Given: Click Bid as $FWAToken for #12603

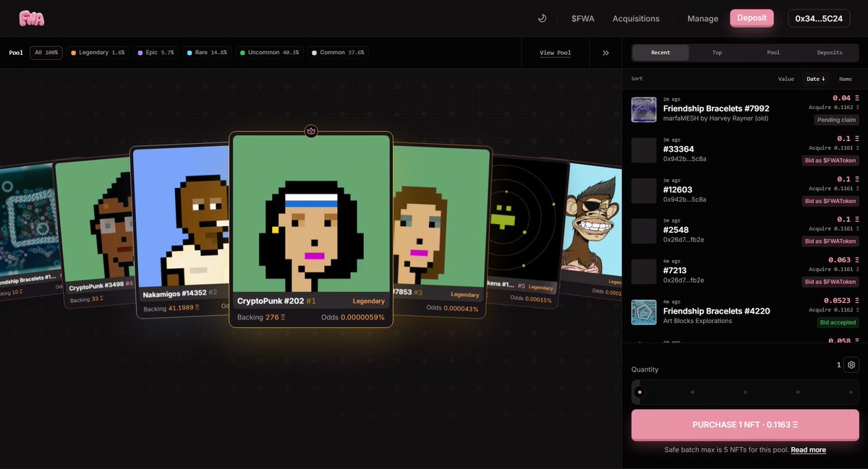Looking at the screenshot, I should click(830, 201).
